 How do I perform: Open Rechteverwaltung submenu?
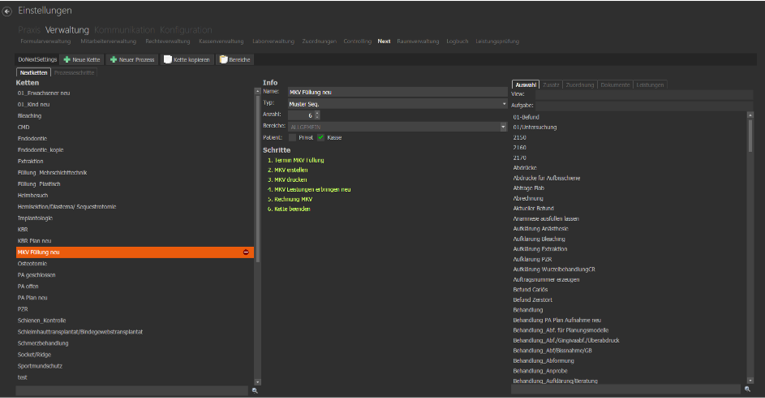pyautogui.click(x=168, y=41)
